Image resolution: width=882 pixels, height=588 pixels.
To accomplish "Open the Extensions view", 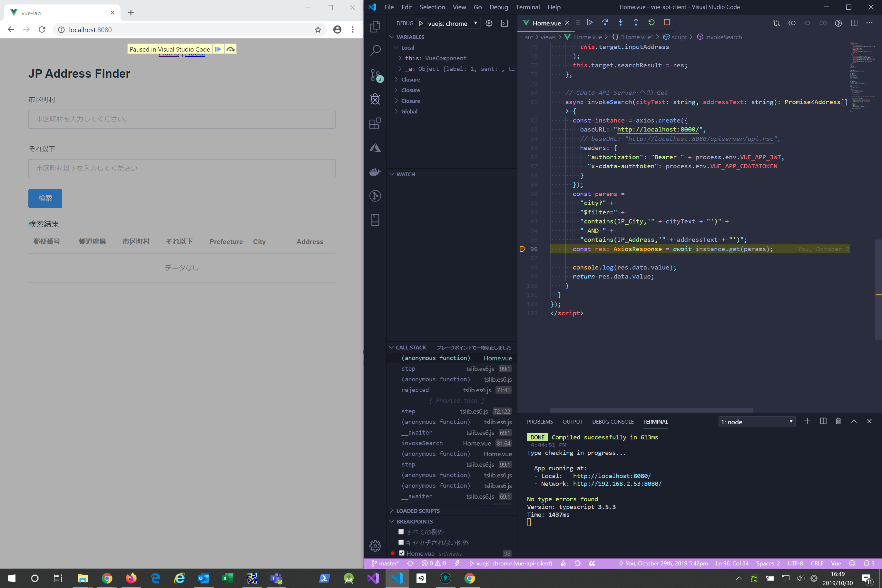I will coord(375,123).
